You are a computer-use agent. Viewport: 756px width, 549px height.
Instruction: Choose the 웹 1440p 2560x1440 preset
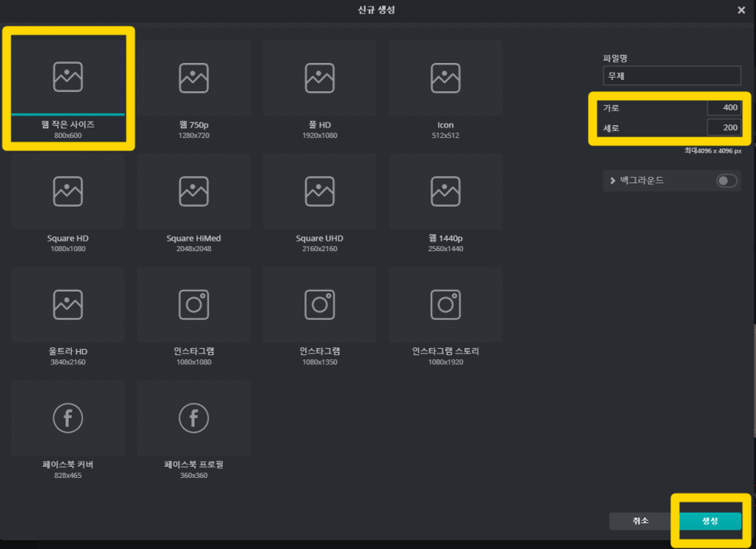446,203
